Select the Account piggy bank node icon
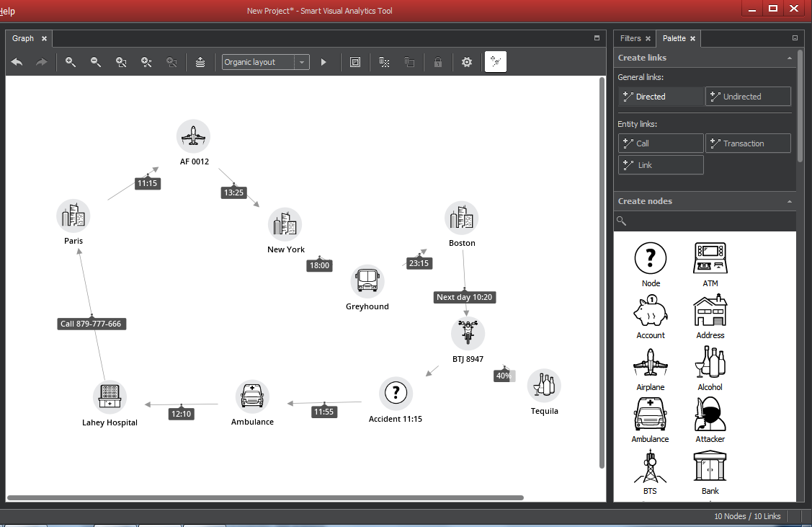This screenshot has height=527, width=812. 650,311
